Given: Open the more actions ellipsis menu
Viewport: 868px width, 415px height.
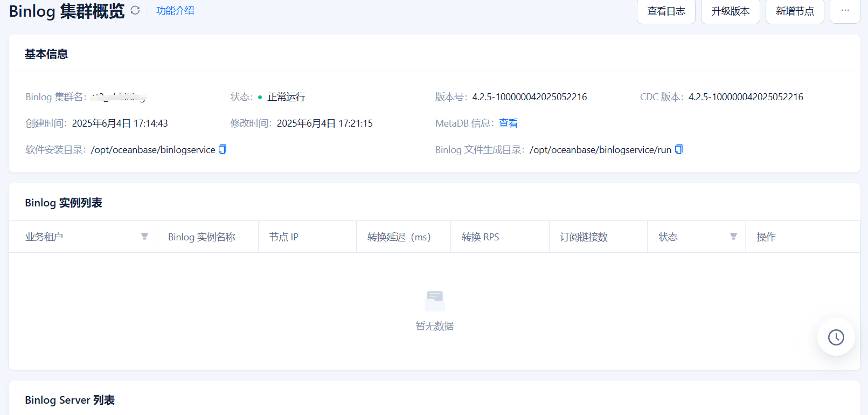Looking at the screenshot, I should click(845, 11).
